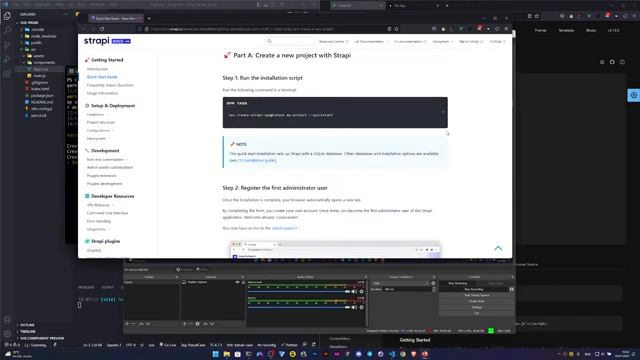
Task: Mute Desktop Audio speaker in OBS mixer
Action: (x=354, y=291)
